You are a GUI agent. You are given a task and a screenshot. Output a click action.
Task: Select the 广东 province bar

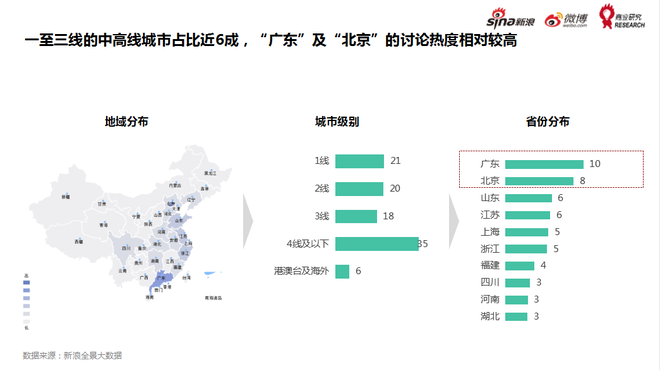click(x=544, y=165)
